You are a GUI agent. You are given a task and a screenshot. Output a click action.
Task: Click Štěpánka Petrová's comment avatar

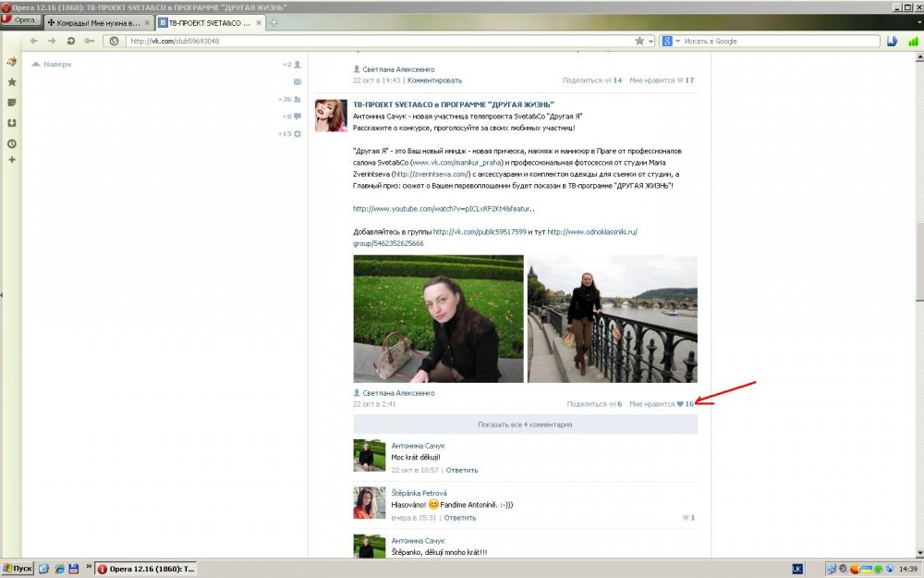369,502
